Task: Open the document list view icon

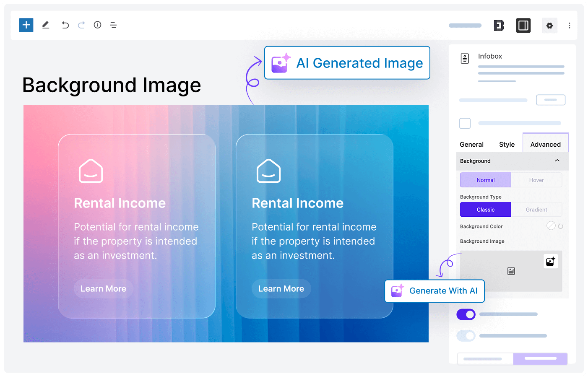Action: (x=113, y=25)
